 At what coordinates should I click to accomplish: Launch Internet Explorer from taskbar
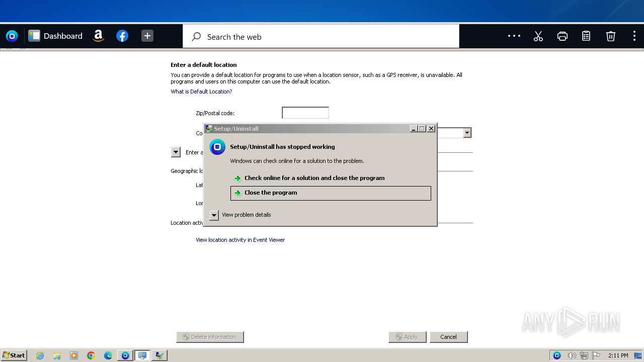40,355
